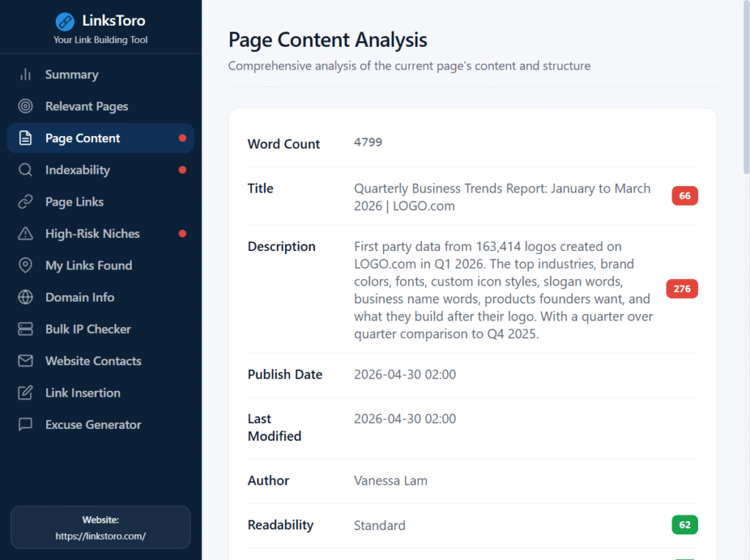Click the Page Links chain icon
The image size is (750, 560).
coord(26,202)
